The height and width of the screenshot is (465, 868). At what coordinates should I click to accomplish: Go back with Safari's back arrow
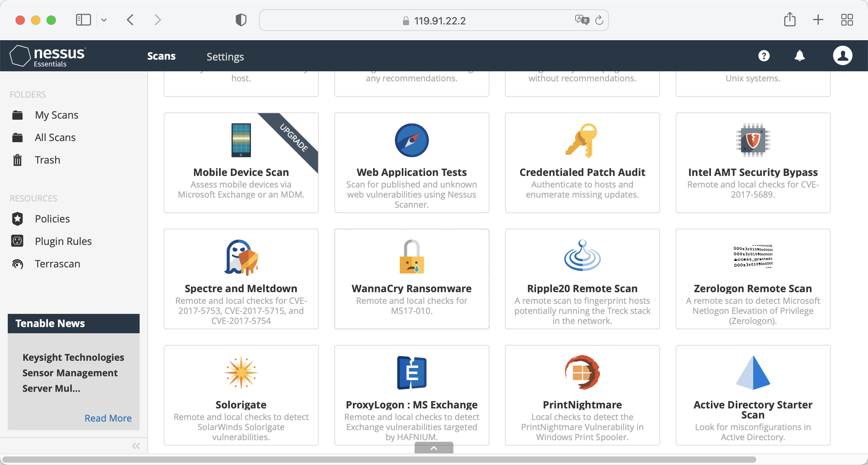(130, 20)
